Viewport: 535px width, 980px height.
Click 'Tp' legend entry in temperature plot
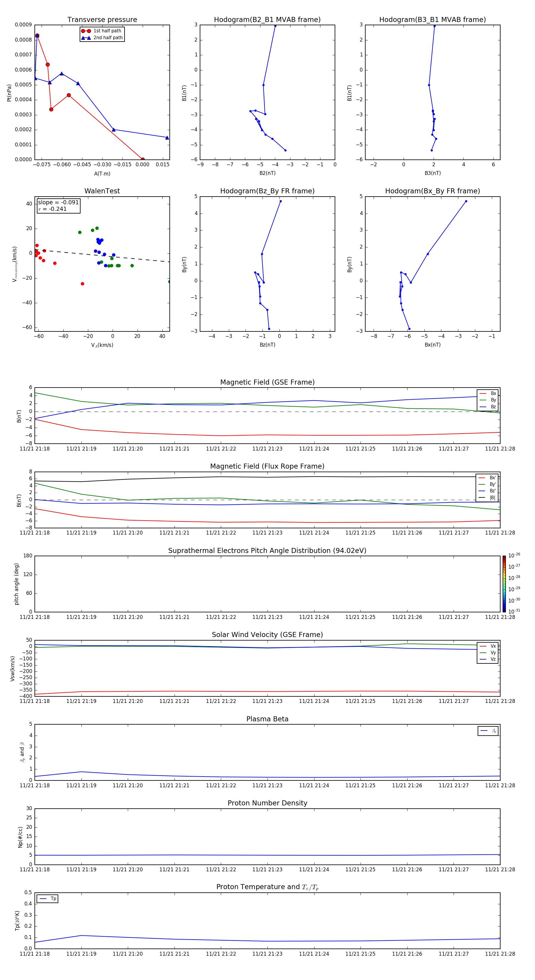pos(48,899)
